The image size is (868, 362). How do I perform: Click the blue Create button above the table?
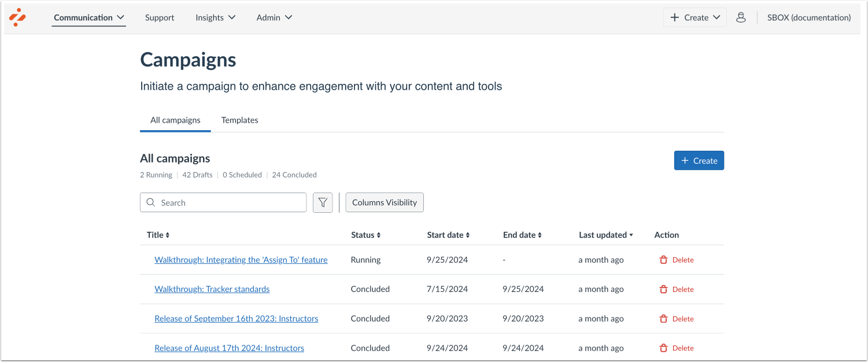699,160
